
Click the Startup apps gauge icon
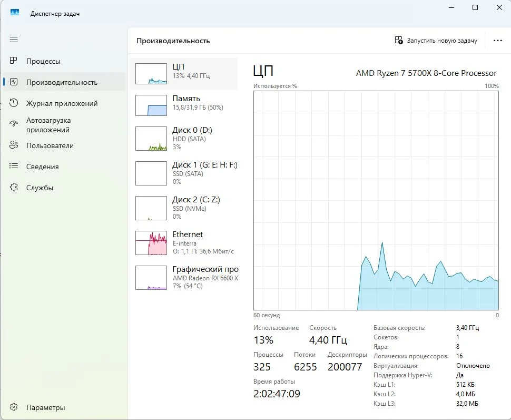(x=14, y=124)
